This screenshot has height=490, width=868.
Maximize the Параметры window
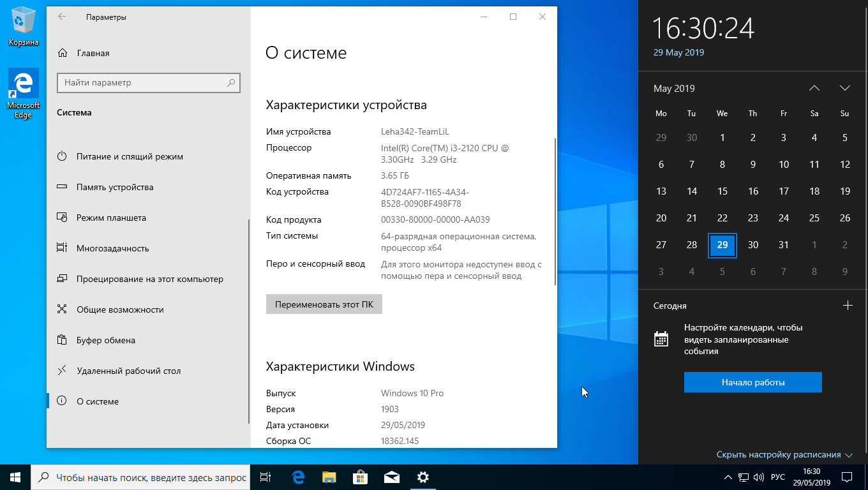click(x=513, y=17)
